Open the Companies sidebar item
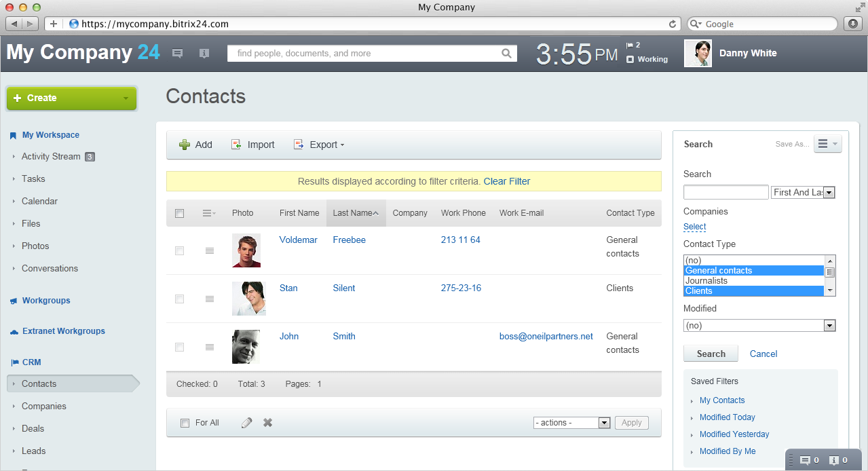 point(44,406)
